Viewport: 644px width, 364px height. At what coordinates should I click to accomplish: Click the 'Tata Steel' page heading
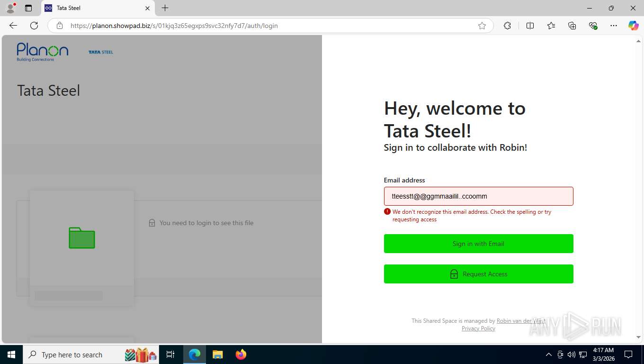click(49, 91)
